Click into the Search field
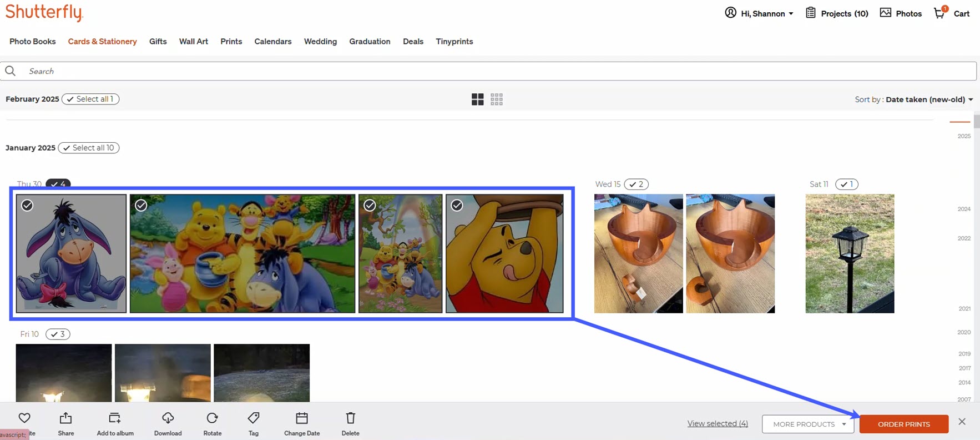Screen dimensions: 980x440 pyautogui.click(x=488, y=71)
